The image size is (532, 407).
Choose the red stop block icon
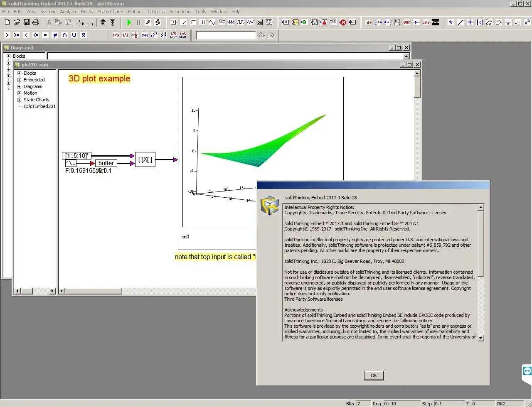point(343,22)
